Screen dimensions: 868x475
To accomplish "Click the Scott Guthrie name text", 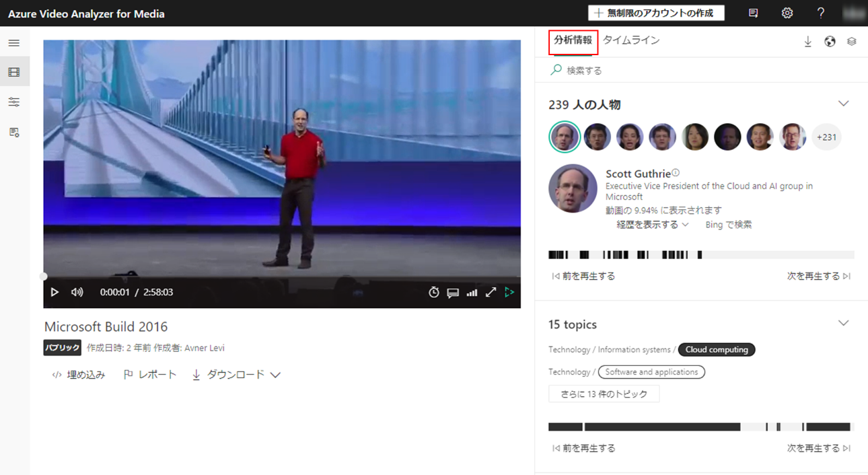I will [x=638, y=174].
